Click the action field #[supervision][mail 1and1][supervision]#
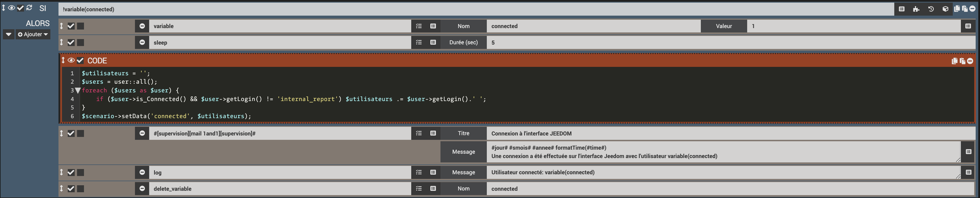This screenshot has width=980, height=198. click(280, 133)
